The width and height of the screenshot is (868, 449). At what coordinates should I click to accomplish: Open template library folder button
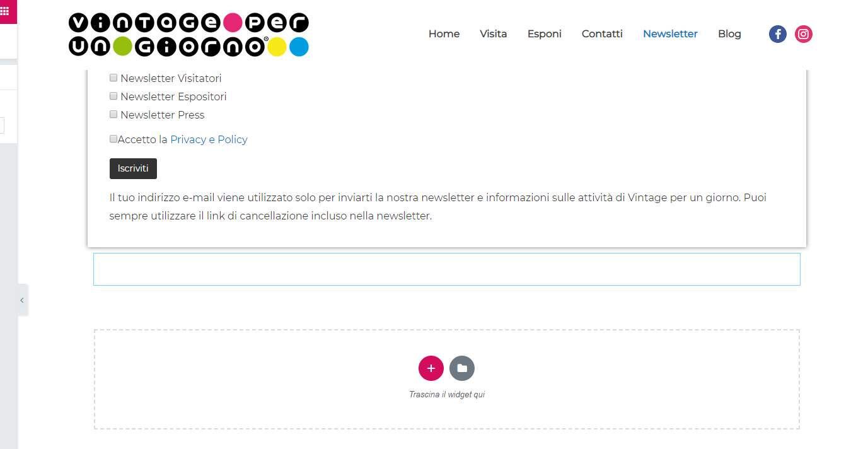click(x=462, y=368)
